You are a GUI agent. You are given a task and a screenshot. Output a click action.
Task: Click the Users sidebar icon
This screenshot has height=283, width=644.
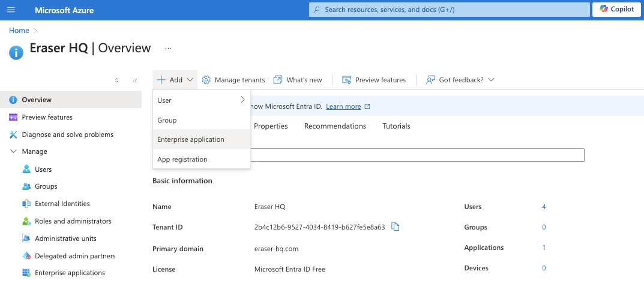click(x=26, y=169)
